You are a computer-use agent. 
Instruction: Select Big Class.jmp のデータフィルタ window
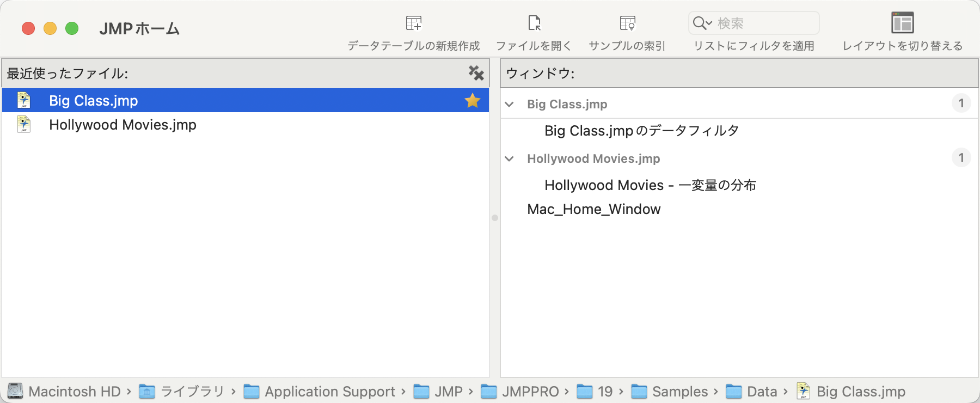641,131
